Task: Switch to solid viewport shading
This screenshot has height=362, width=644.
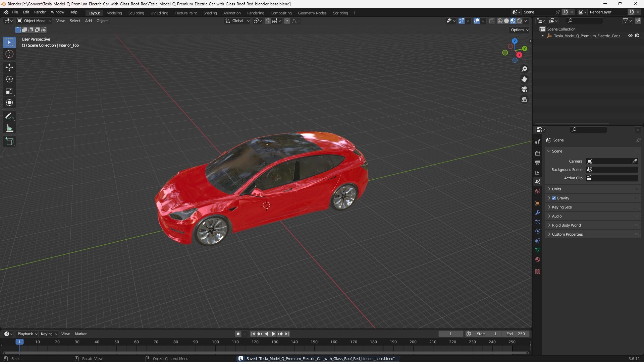Action: click(506, 21)
